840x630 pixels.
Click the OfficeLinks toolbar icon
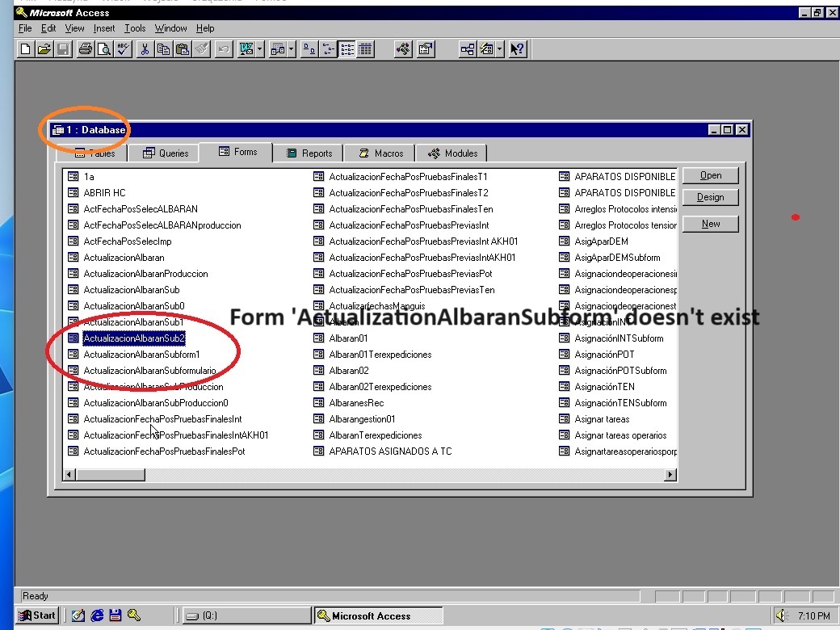point(246,49)
